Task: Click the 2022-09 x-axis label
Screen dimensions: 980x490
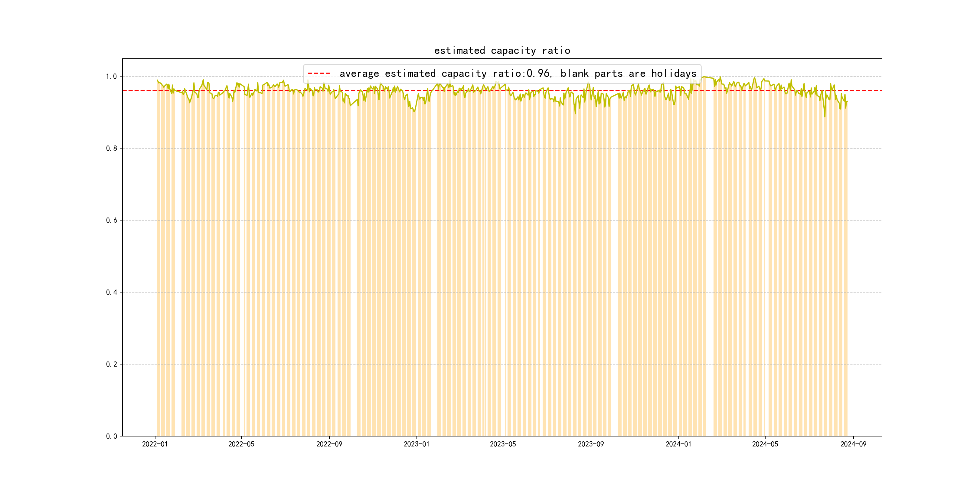Action: tap(329, 444)
